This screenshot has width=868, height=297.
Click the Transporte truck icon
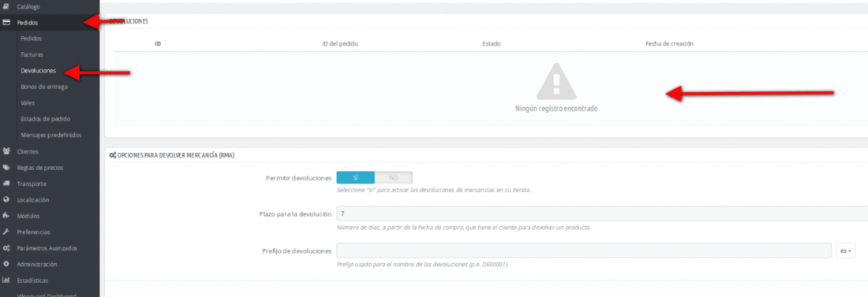pos(6,183)
